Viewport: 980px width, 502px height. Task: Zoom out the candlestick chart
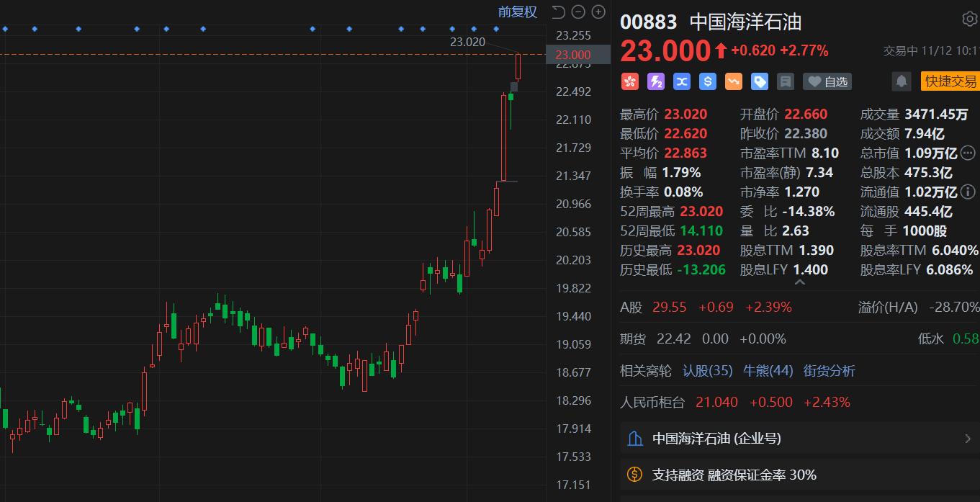coord(578,12)
